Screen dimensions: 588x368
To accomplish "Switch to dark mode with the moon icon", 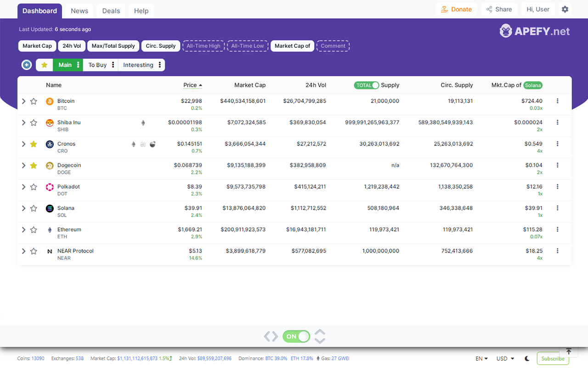I will [x=527, y=358].
